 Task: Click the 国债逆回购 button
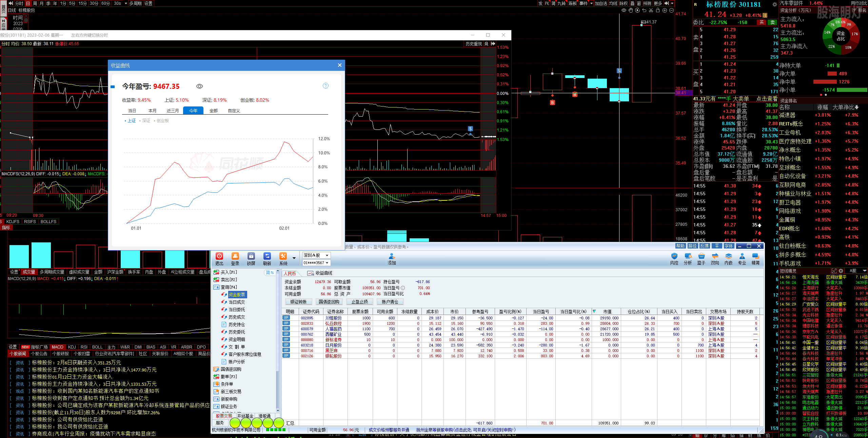point(329,302)
